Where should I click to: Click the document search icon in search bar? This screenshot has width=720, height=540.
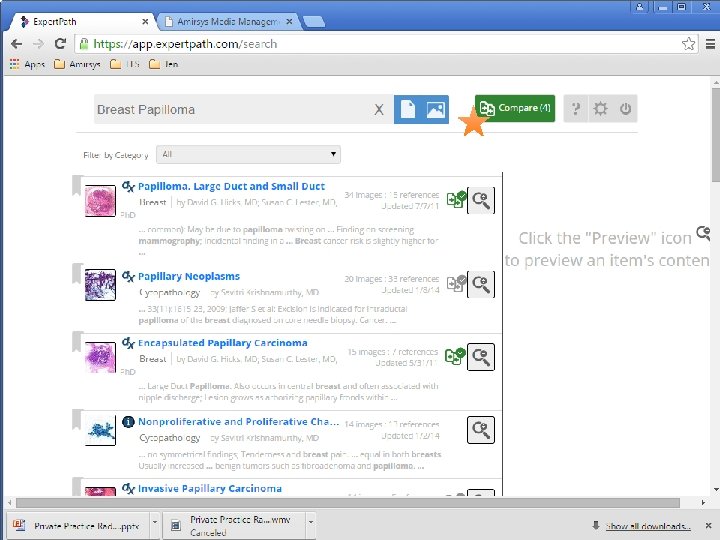(x=408, y=109)
